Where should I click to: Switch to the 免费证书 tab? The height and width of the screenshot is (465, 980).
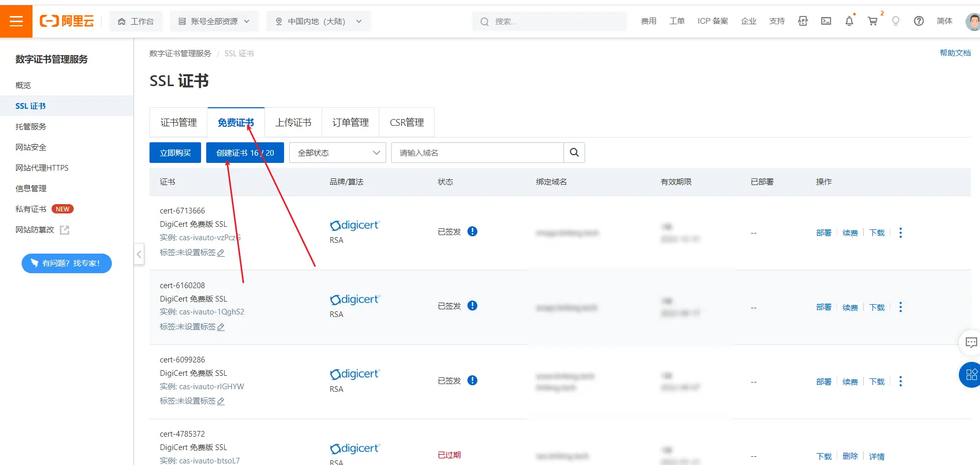click(236, 123)
